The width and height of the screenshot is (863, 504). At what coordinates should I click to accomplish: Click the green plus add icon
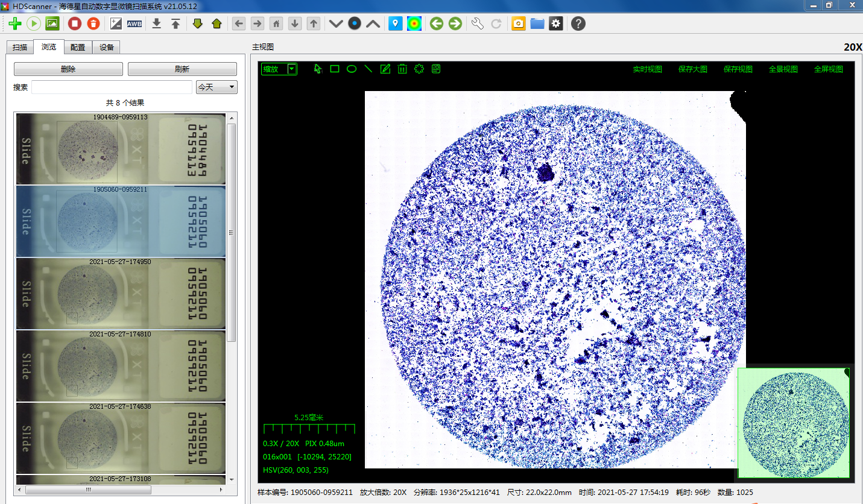point(15,24)
